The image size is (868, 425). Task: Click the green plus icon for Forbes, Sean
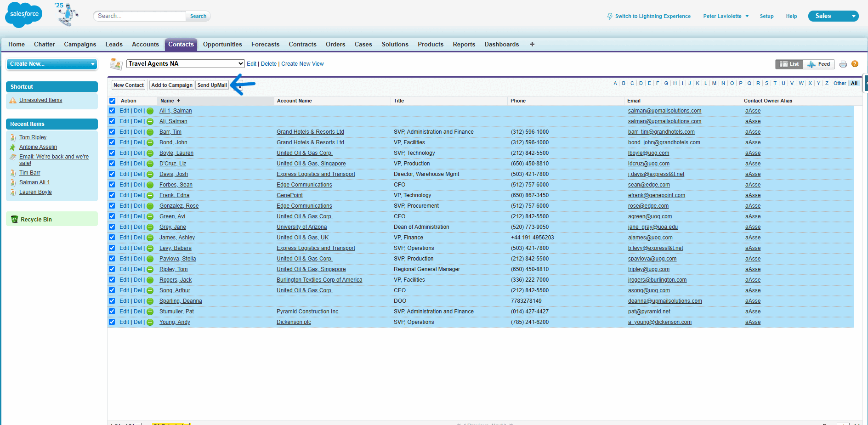tap(150, 185)
